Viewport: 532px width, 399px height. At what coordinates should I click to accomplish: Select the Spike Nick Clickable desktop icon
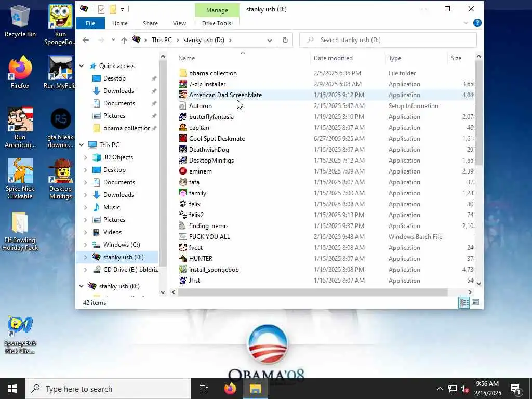click(x=20, y=179)
